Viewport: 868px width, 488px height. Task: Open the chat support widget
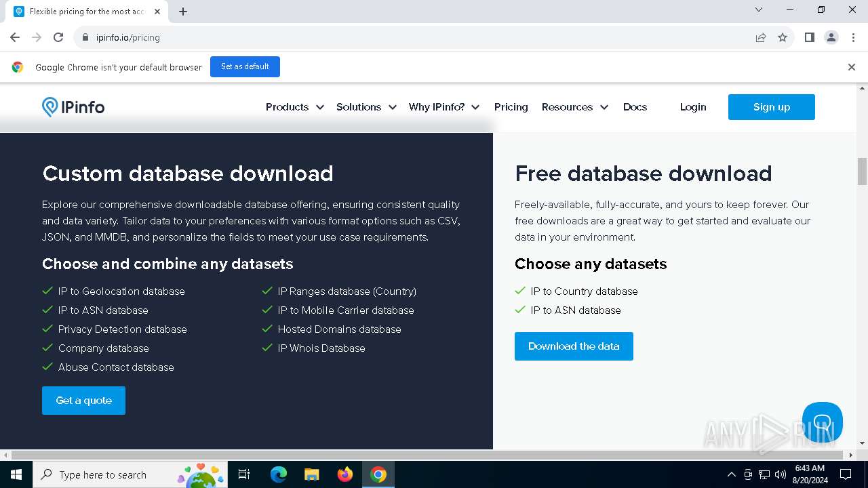pos(822,422)
